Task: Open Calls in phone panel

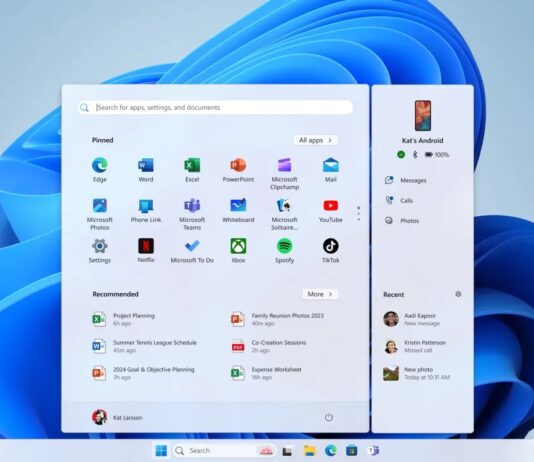Action: coord(399,200)
